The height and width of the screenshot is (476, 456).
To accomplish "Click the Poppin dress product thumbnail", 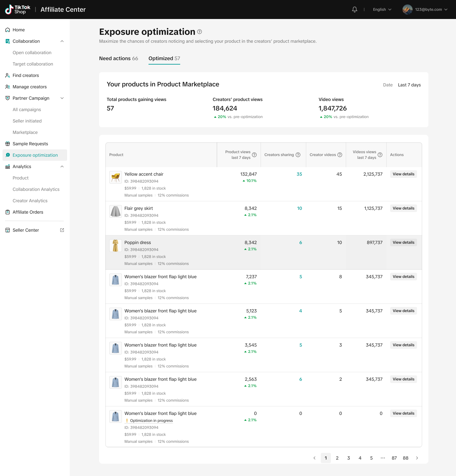I will (x=116, y=246).
